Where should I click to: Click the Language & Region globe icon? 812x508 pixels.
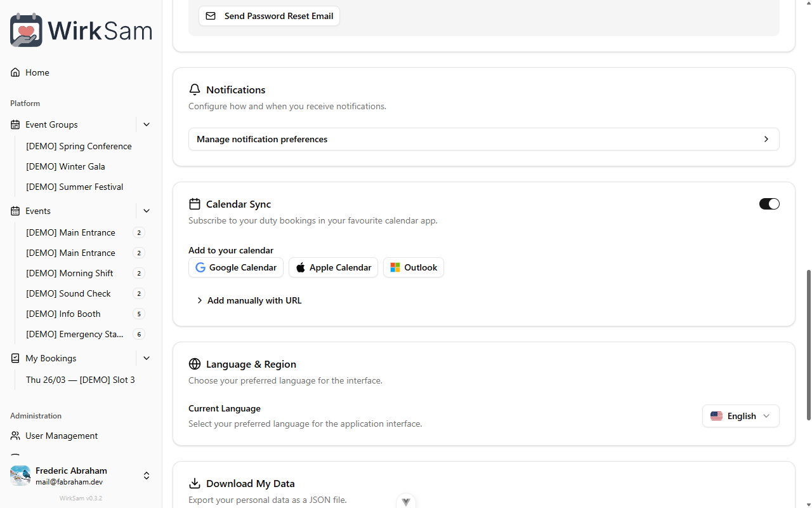pyautogui.click(x=195, y=364)
